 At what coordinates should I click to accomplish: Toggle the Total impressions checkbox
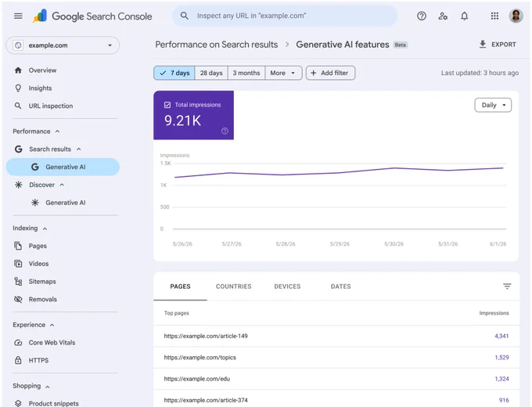click(167, 105)
